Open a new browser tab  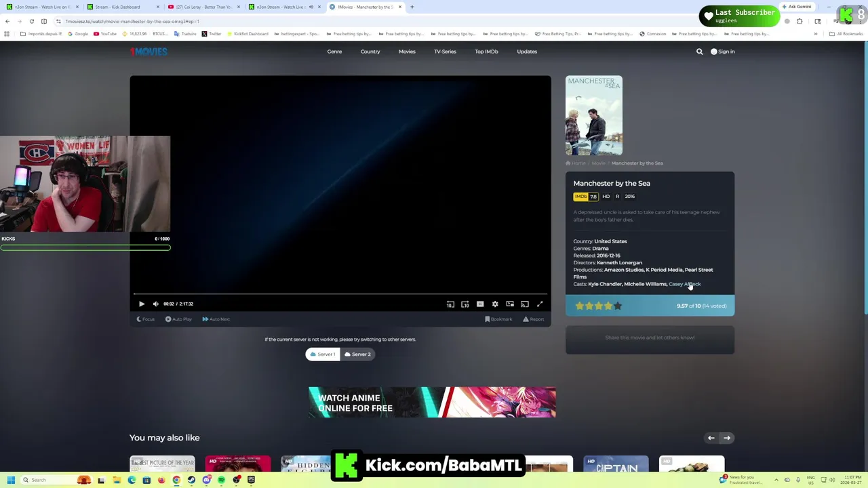[x=412, y=7]
